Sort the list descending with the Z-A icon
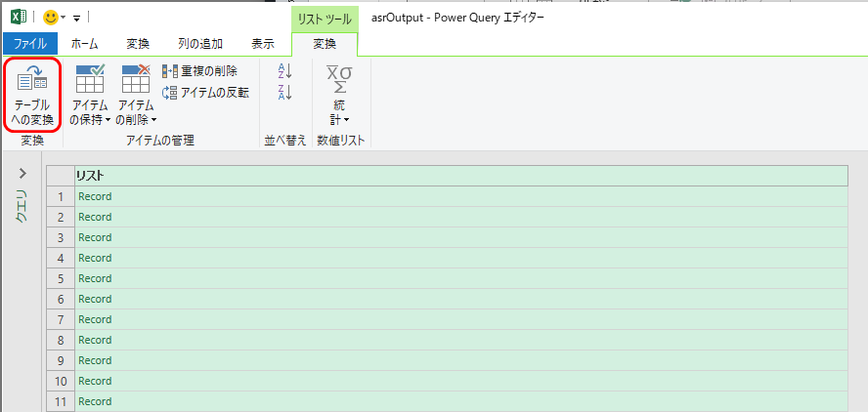This screenshot has height=412, width=868. pyautogui.click(x=284, y=93)
